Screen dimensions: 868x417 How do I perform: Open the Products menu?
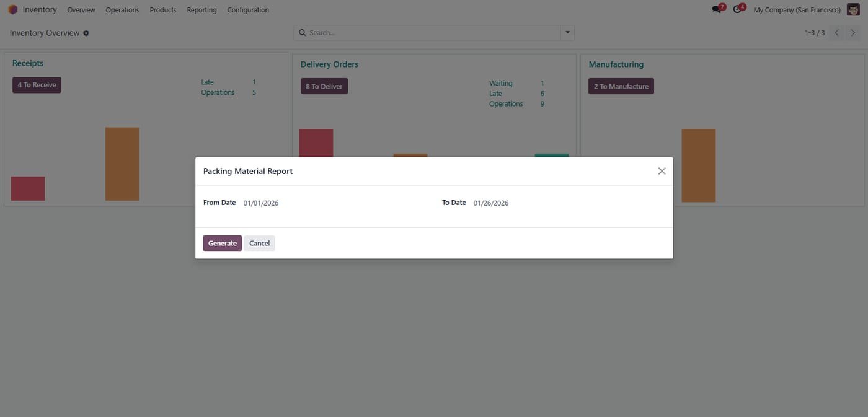[163, 10]
